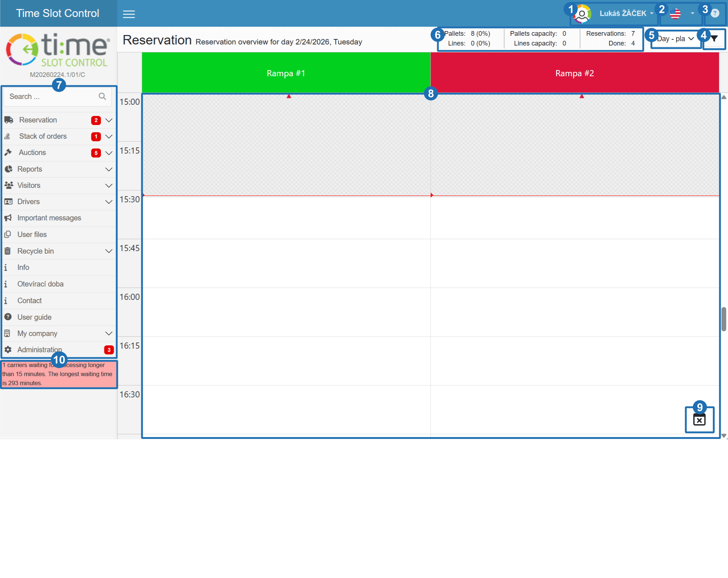Open the User files menu item
The width and height of the screenshot is (728, 578).
(x=32, y=234)
